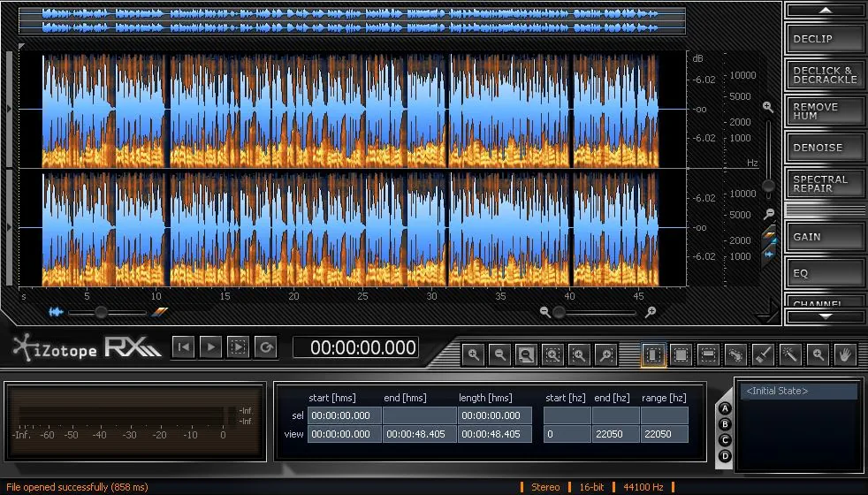Click the magnifier below the vertical zoom slider
The image size is (868, 495).
coord(768,213)
